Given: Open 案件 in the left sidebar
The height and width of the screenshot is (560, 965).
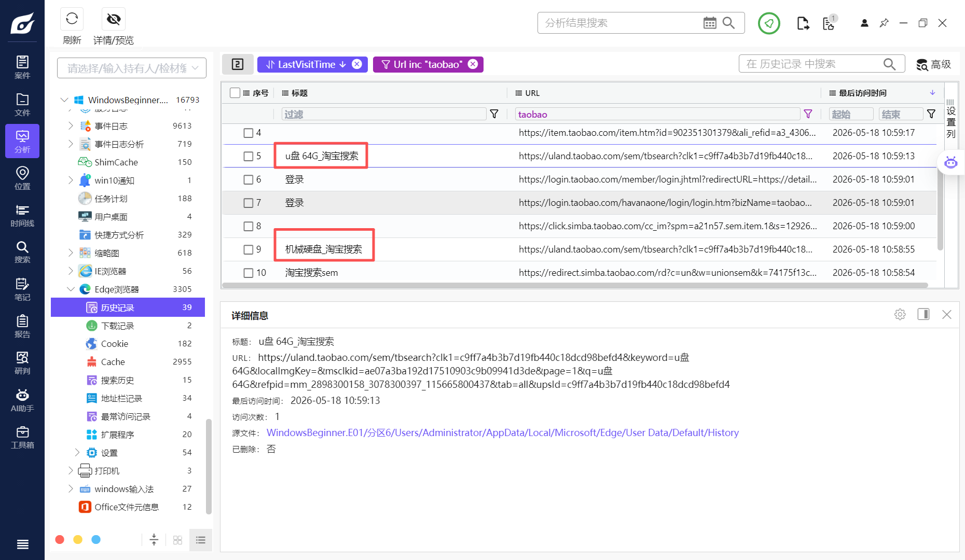Looking at the screenshot, I should point(22,67).
